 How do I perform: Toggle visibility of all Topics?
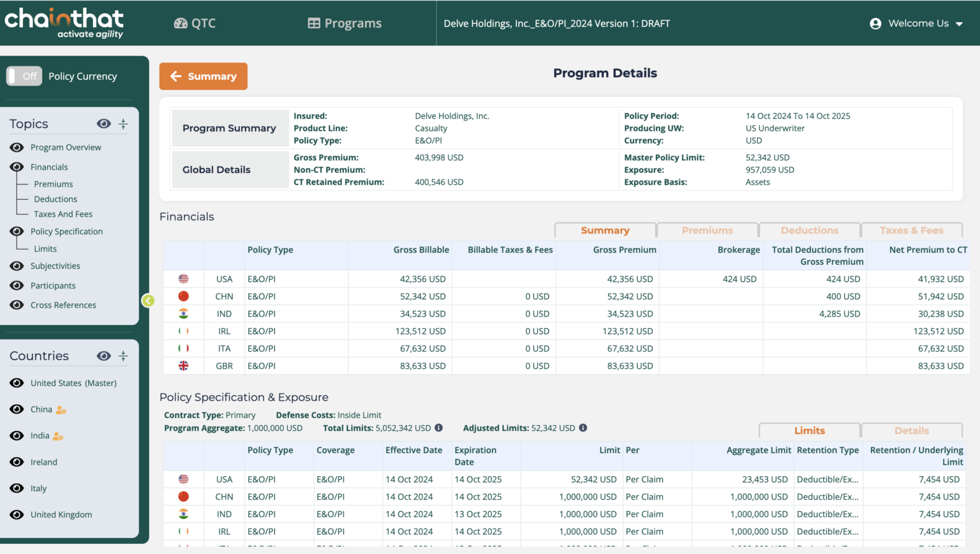click(x=104, y=124)
